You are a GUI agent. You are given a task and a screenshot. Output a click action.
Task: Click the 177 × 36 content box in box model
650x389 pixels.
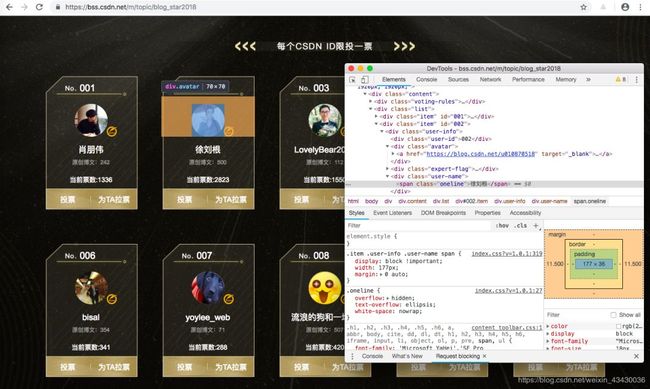pos(594,264)
